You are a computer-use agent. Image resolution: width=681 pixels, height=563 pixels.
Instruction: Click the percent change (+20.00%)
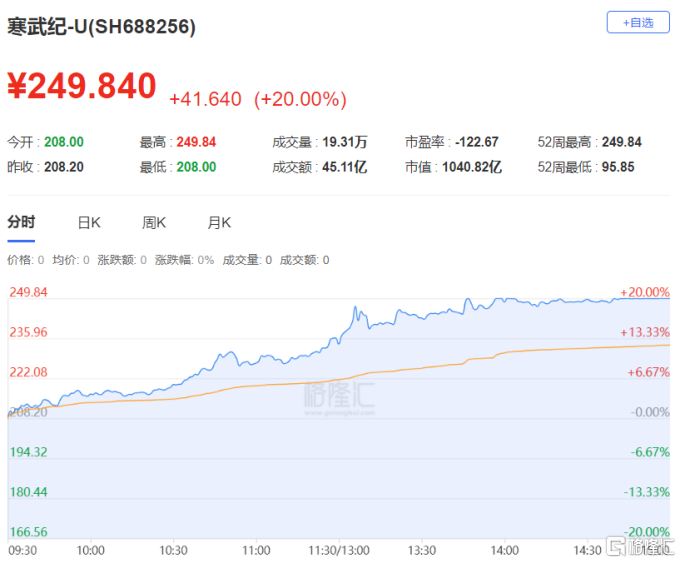point(300,99)
